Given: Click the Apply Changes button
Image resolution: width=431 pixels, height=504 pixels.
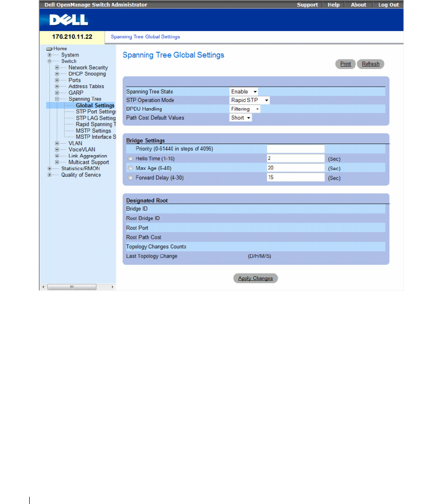Looking at the screenshot, I should (255, 279).
